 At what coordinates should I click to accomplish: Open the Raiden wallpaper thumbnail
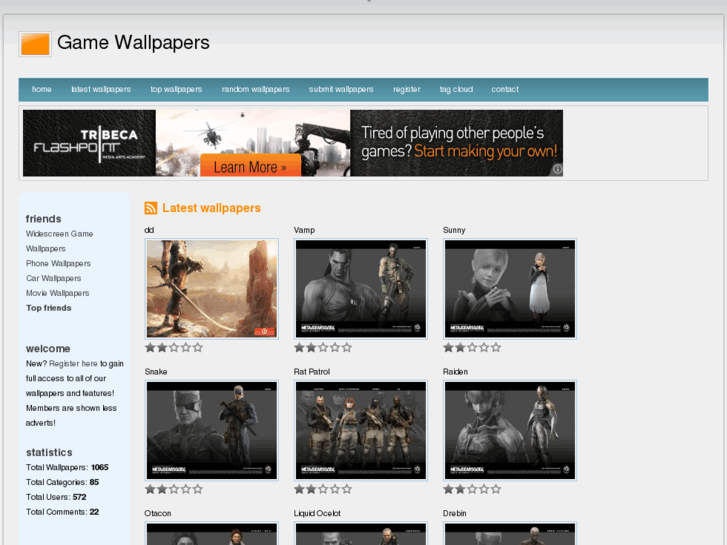[x=510, y=430]
